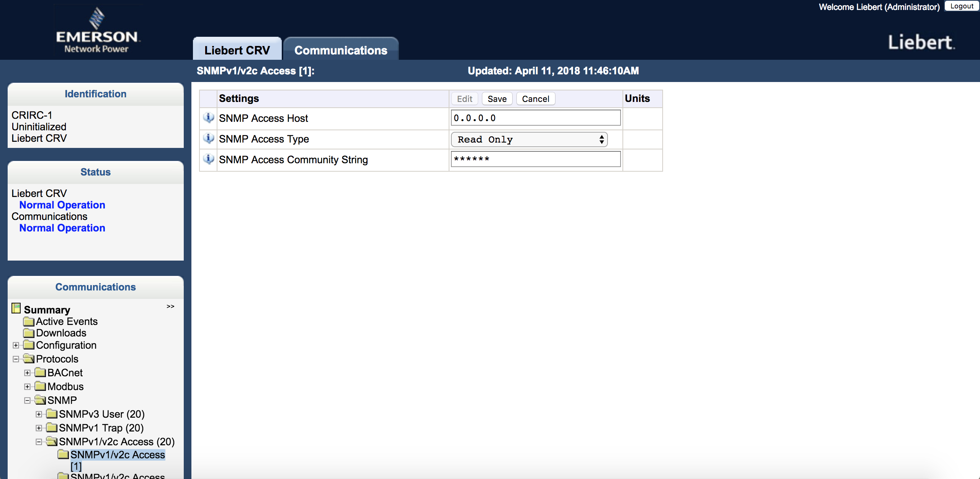Select Modbus in the tree
Screen dimensions: 980x479
coord(65,387)
